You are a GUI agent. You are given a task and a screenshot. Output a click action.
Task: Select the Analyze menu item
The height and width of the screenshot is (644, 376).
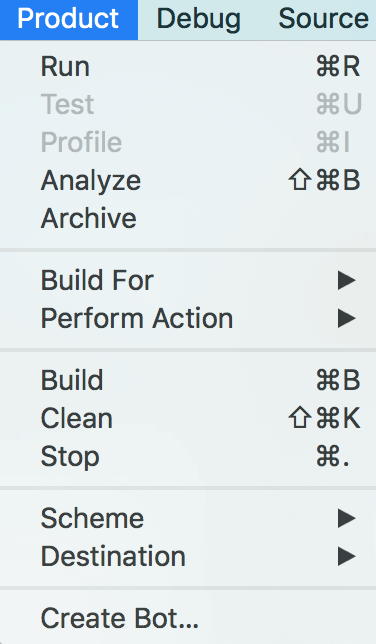tap(188, 180)
